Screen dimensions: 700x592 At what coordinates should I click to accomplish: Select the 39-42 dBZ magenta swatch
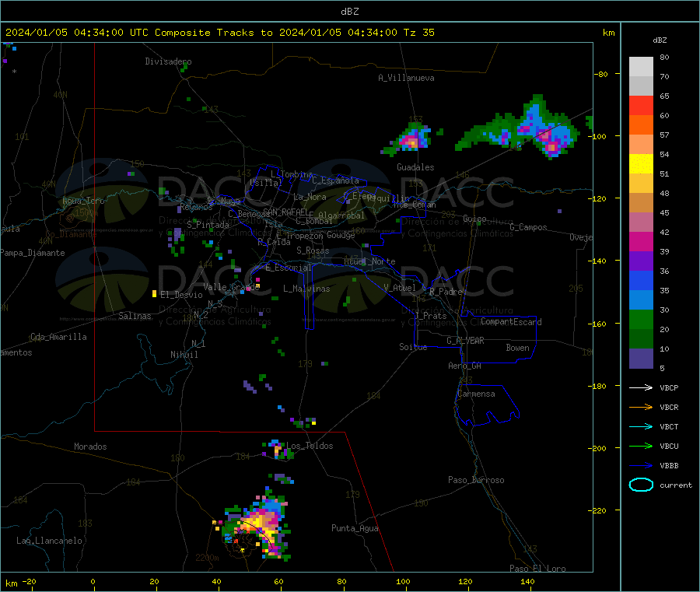click(641, 241)
